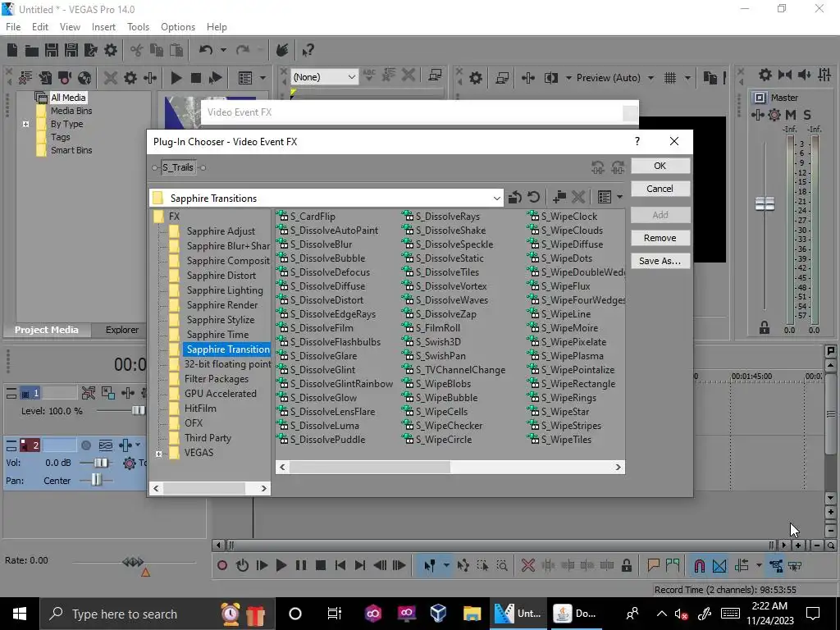The image size is (840, 630).
Task: Open Video Preview properties gear icon
Action: point(476,78)
